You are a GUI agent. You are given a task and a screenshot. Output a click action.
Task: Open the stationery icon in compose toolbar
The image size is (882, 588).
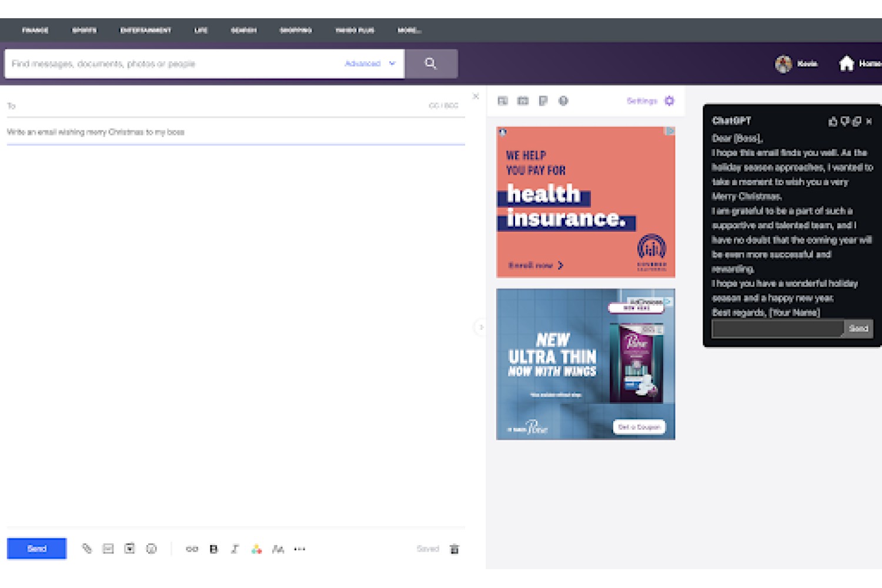tap(130, 549)
